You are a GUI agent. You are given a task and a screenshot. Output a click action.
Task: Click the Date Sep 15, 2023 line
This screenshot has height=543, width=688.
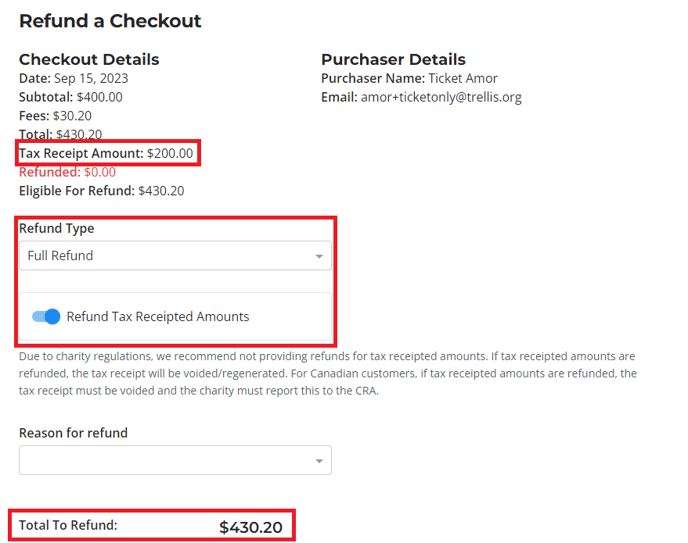[x=73, y=78]
